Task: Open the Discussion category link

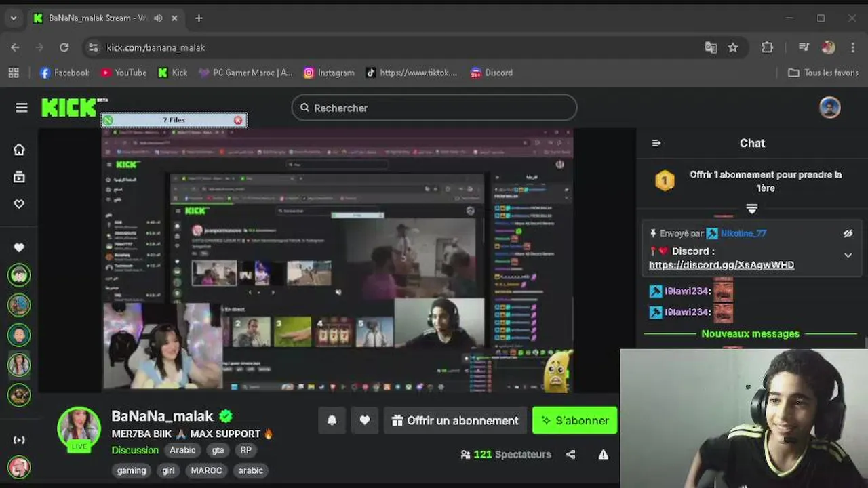Action: click(135, 450)
